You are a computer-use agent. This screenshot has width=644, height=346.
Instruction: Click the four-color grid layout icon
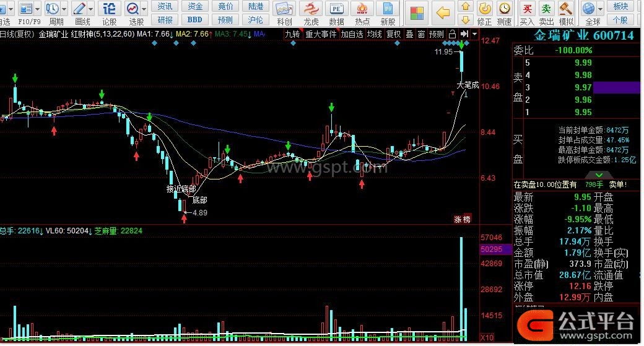pyautogui.click(x=417, y=14)
